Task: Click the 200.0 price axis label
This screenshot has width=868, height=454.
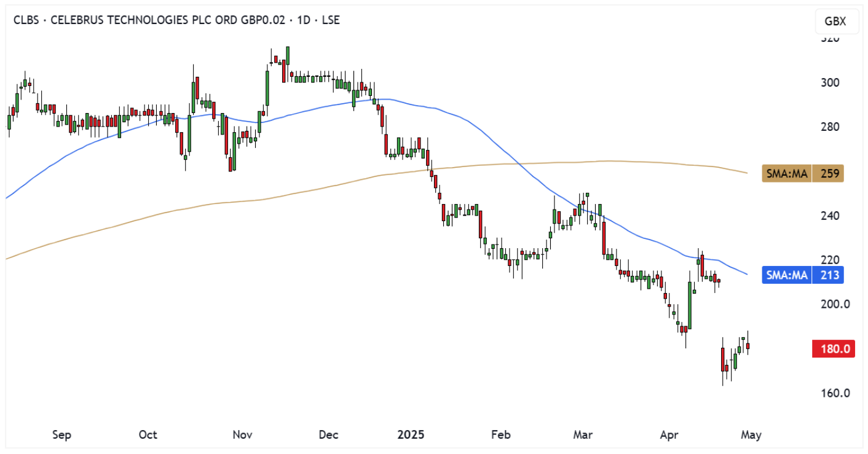Action: pyautogui.click(x=834, y=304)
